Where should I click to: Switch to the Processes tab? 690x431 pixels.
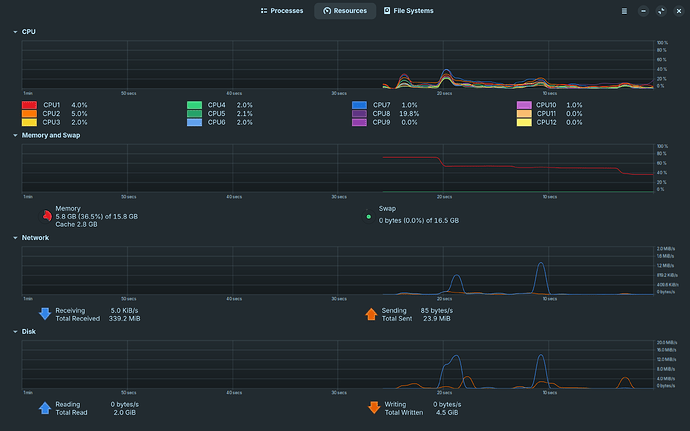point(282,11)
